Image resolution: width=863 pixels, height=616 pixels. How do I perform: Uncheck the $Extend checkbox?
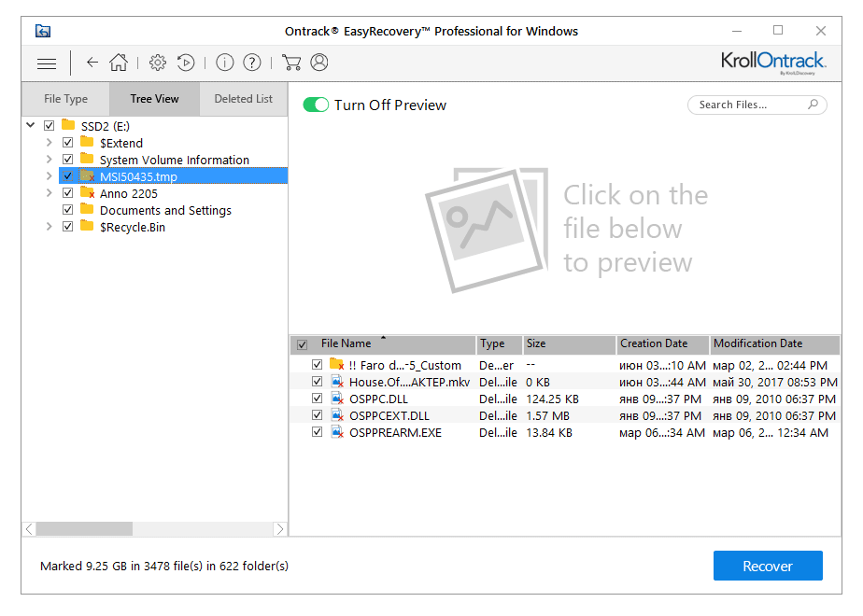click(67, 143)
